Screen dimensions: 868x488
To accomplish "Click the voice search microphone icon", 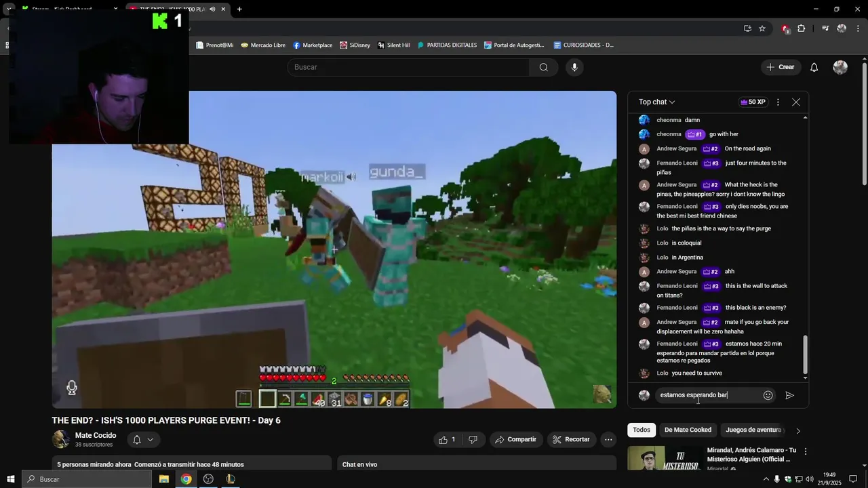I will [574, 67].
